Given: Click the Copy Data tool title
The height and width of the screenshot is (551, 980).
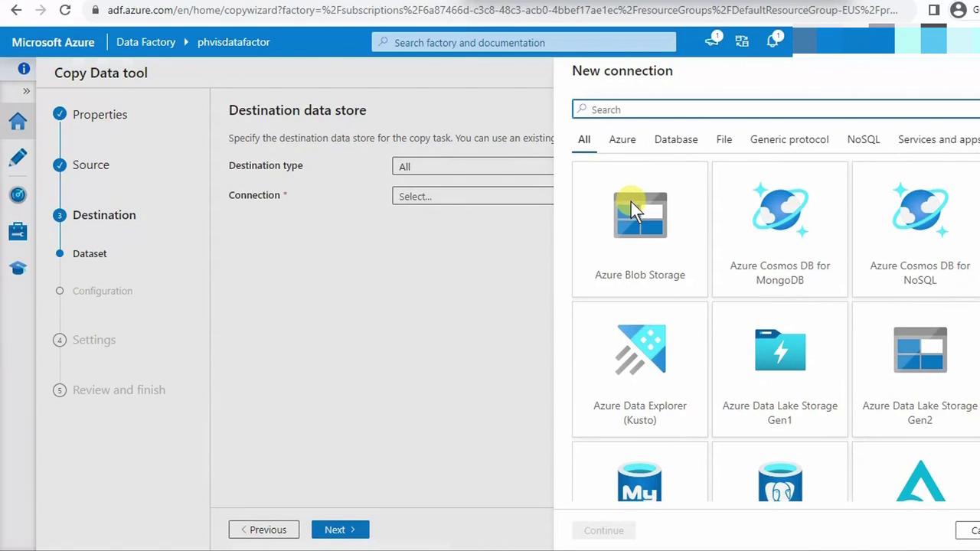Looking at the screenshot, I should point(101,73).
